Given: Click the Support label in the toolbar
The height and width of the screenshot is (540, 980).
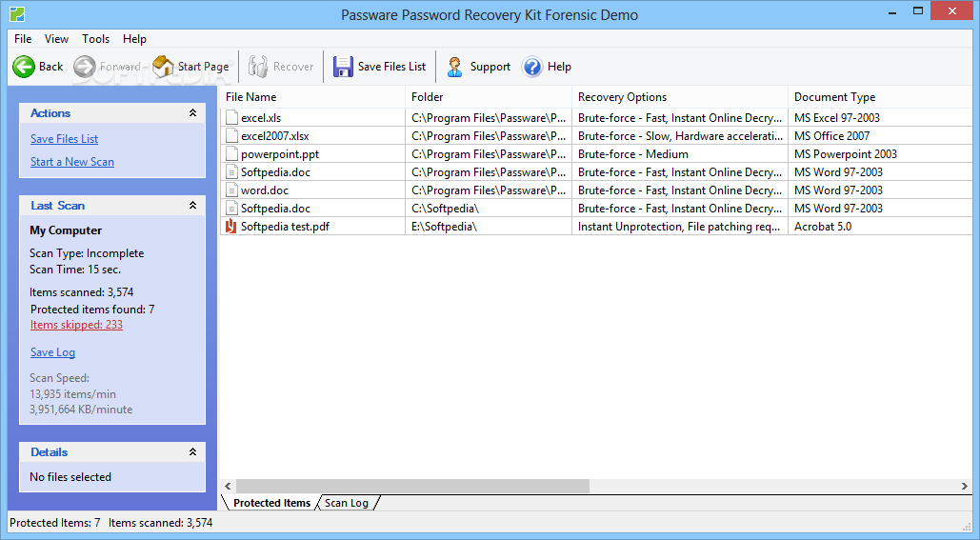Looking at the screenshot, I should tap(490, 67).
